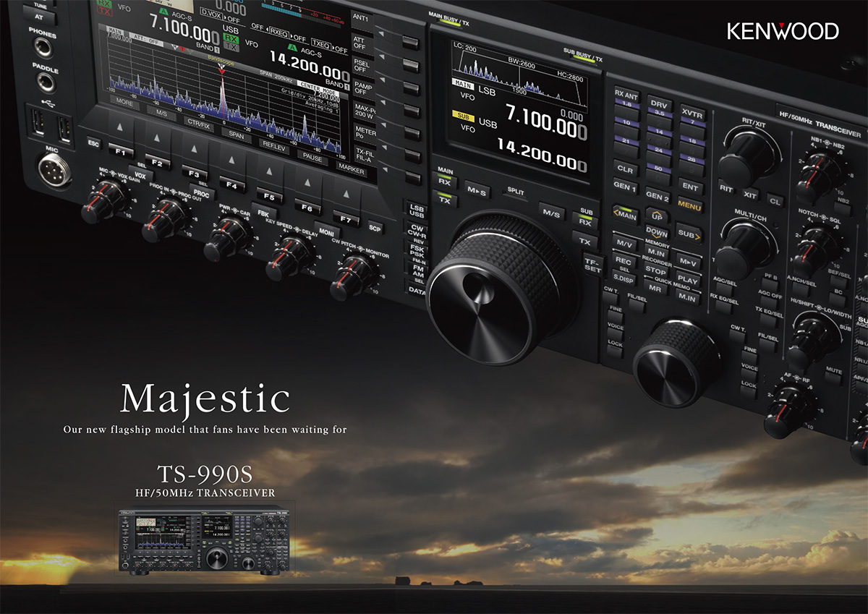Select the PADDLE jack
This screenshot has width=868, height=614.
[x=46, y=82]
